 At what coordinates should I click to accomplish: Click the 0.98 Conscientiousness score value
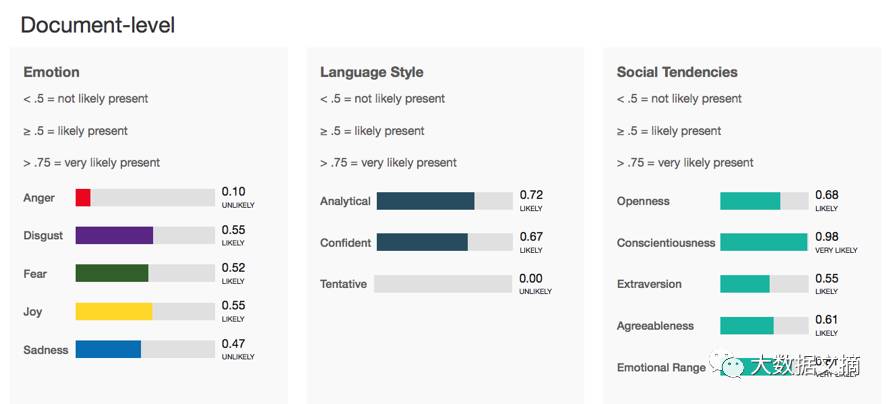pyautogui.click(x=827, y=237)
